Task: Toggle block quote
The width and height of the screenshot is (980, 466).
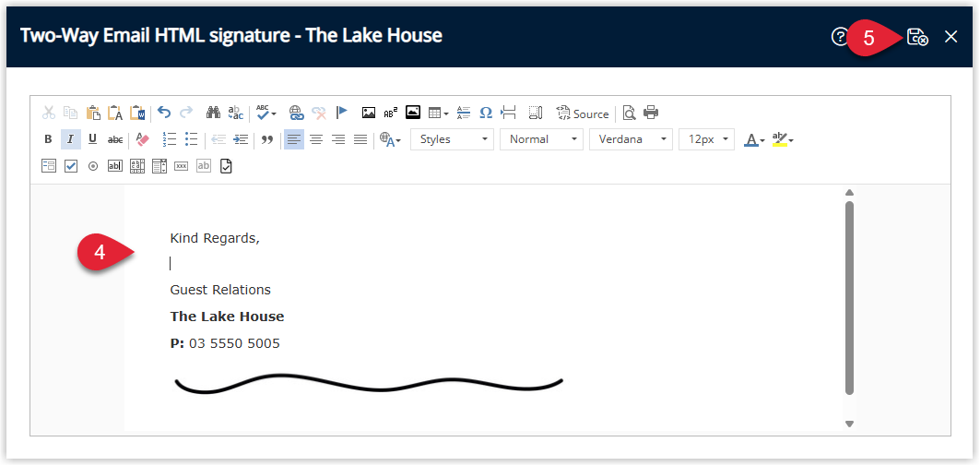Action: point(267,139)
